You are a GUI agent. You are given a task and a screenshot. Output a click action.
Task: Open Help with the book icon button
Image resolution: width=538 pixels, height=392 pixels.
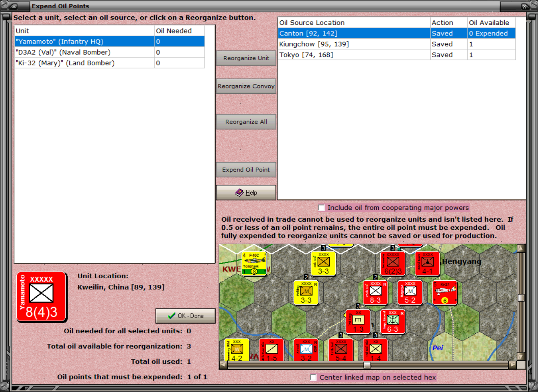[x=246, y=193]
